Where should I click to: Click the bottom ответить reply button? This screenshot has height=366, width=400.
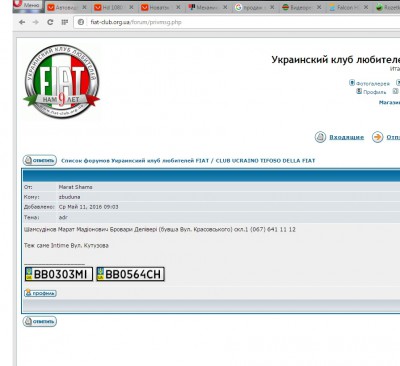coord(40,321)
